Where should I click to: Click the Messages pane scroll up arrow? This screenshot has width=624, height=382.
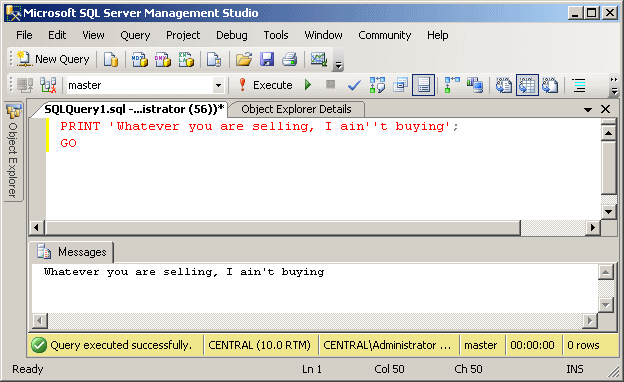click(605, 273)
